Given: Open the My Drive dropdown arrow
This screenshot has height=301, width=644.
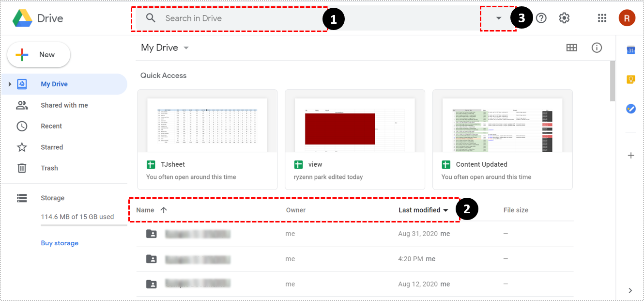Looking at the screenshot, I should pyautogui.click(x=186, y=48).
